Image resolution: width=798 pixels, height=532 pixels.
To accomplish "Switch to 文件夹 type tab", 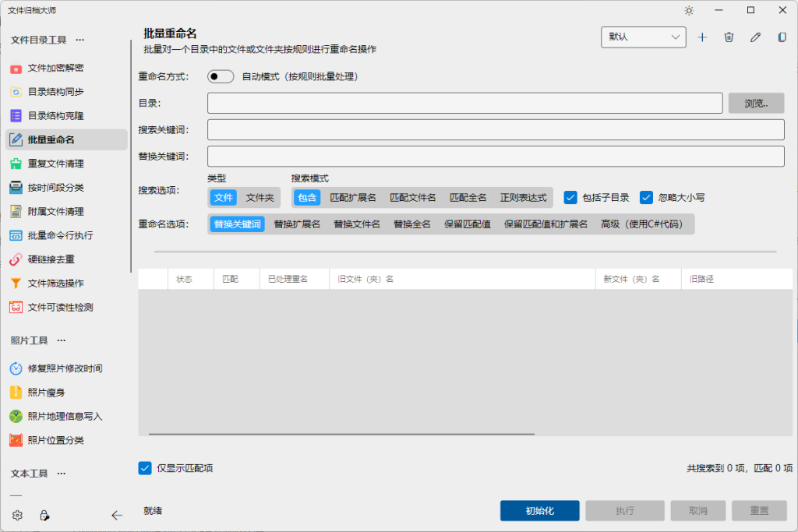I will click(261, 197).
